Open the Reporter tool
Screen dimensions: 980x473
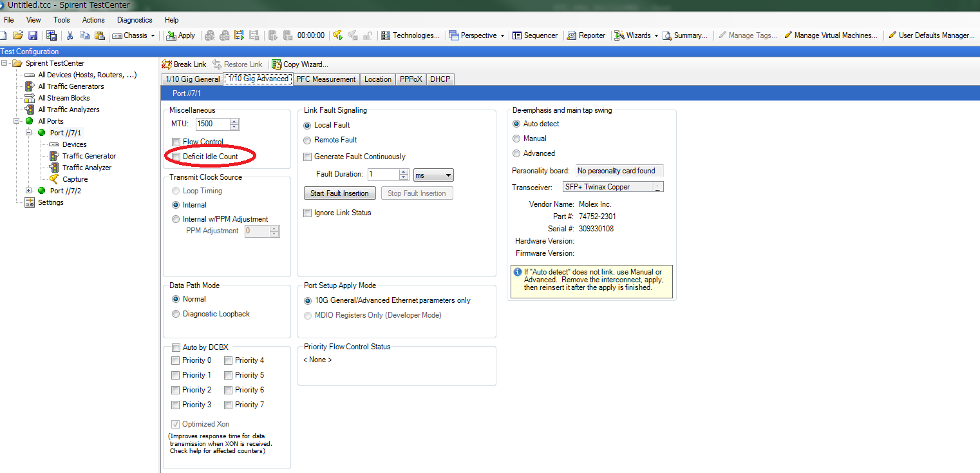(586, 35)
